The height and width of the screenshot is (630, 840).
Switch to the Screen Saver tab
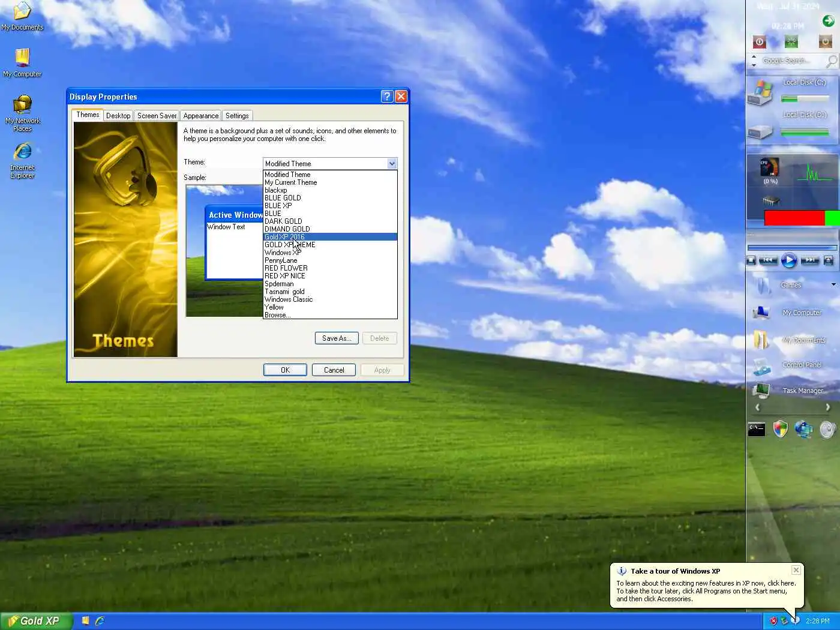tap(157, 116)
